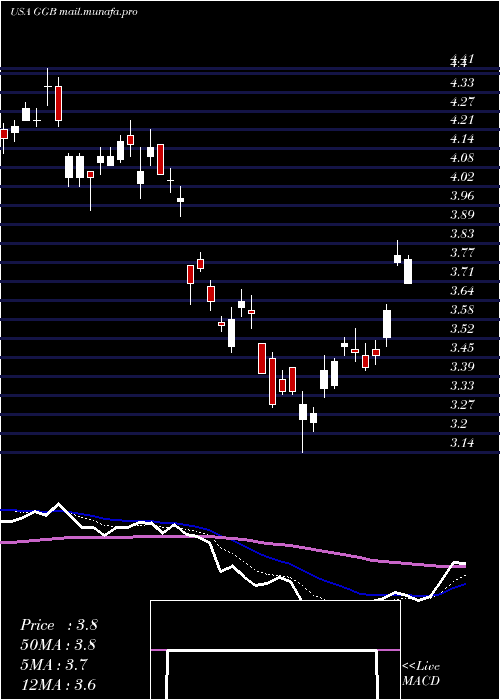Viewport: 500px width, 700px height.
Task: Click the 'Price : 3.8' readout
Action: (x=59, y=625)
